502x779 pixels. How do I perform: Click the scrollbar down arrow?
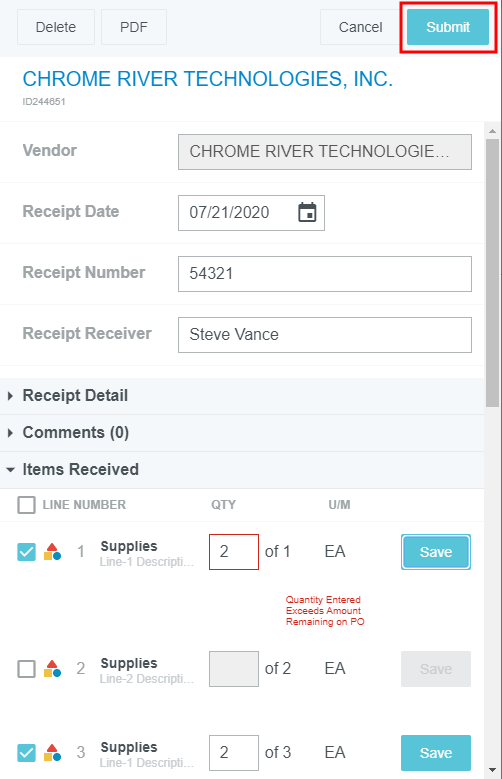[493, 770]
